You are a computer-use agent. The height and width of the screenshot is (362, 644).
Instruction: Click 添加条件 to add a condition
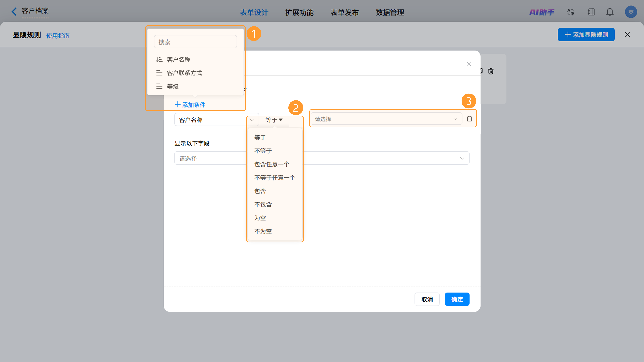(x=190, y=105)
